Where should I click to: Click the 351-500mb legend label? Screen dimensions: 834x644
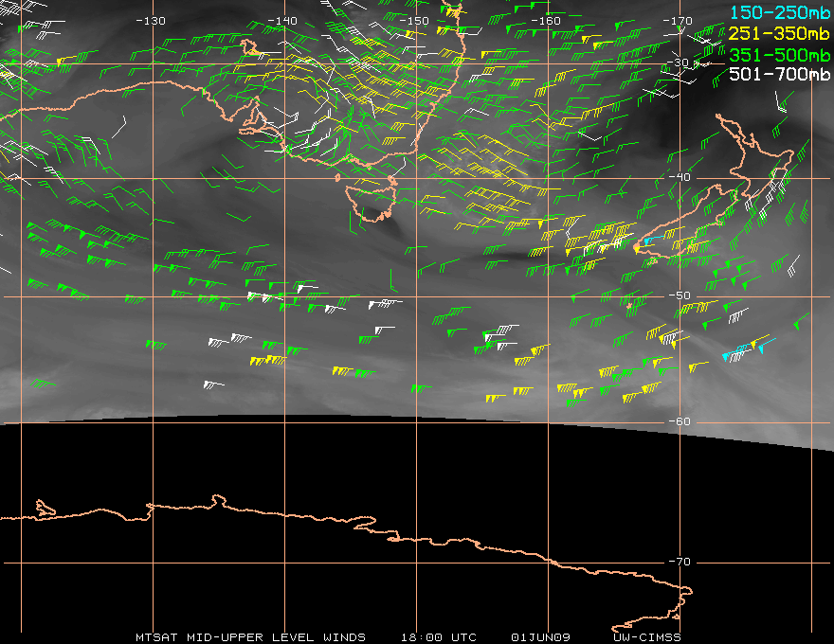tap(779, 55)
